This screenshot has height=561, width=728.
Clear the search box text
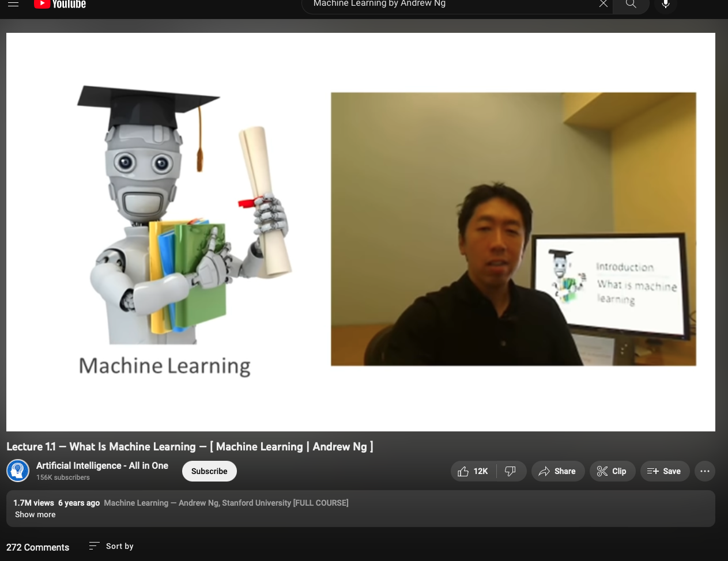603,4
